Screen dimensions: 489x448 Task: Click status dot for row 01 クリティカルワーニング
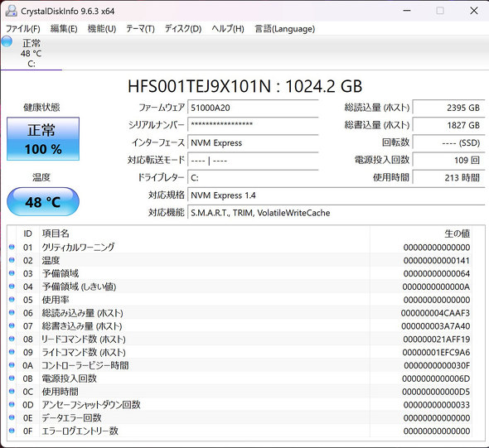tap(12, 247)
